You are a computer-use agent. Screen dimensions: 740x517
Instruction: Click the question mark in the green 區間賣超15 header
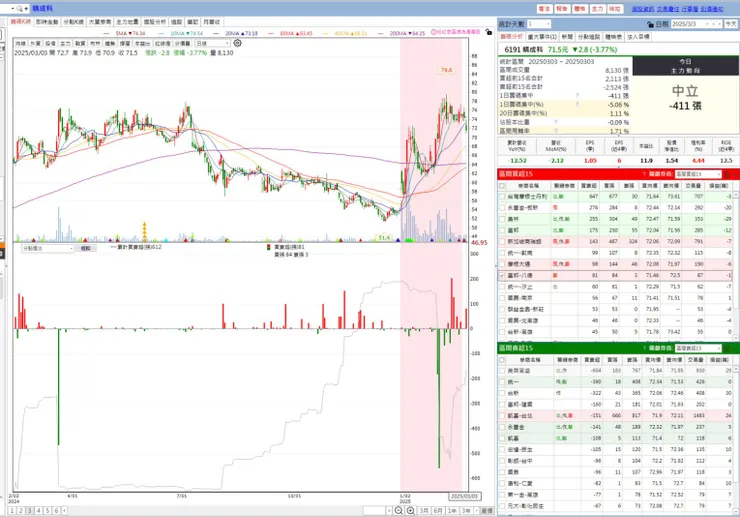(644, 348)
